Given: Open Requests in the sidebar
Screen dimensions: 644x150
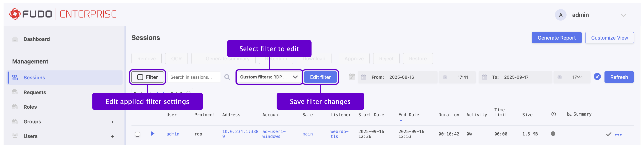Looking at the screenshot, I should click(35, 92).
